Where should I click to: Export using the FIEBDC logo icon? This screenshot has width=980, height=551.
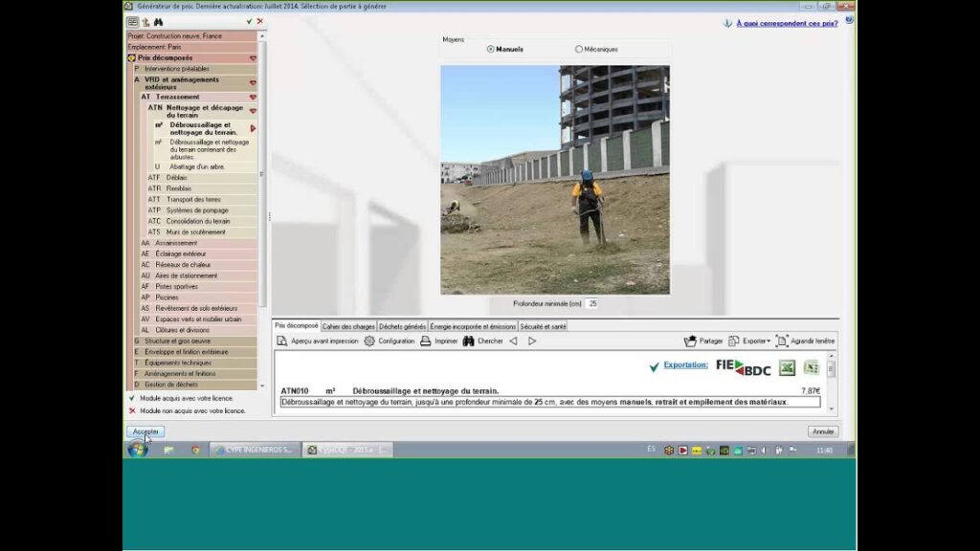tap(743, 367)
